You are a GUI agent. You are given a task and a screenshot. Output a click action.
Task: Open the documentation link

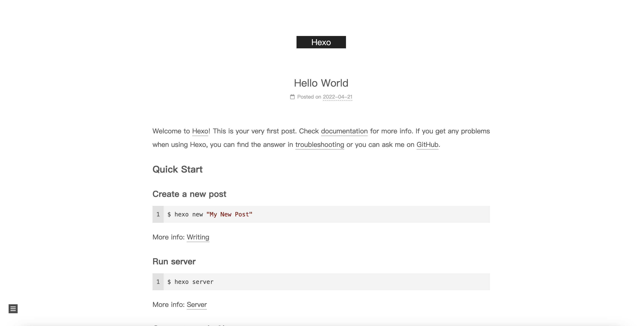coord(344,131)
